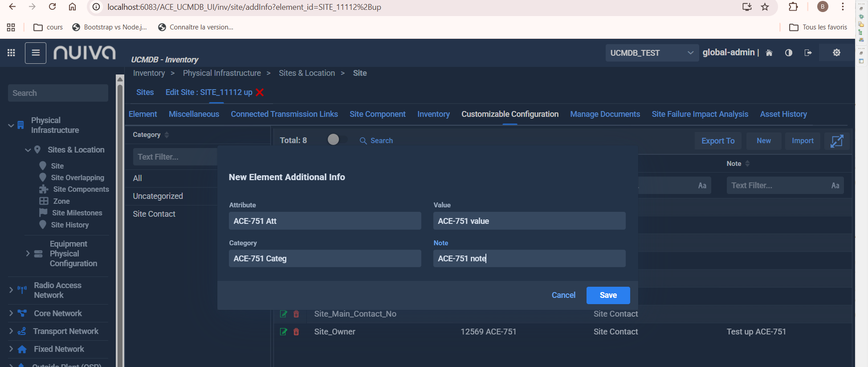Click the Category column sort arrows

click(167, 135)
